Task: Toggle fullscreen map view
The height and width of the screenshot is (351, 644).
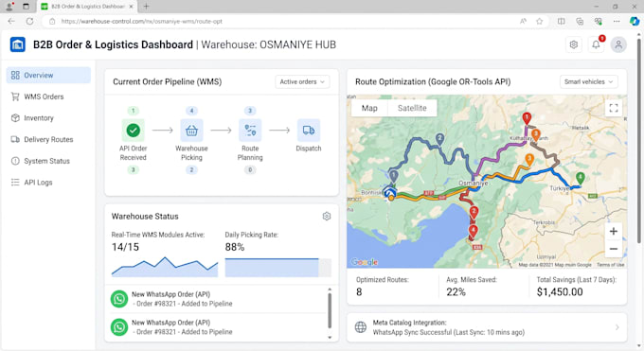Action: tap(614, 108)
